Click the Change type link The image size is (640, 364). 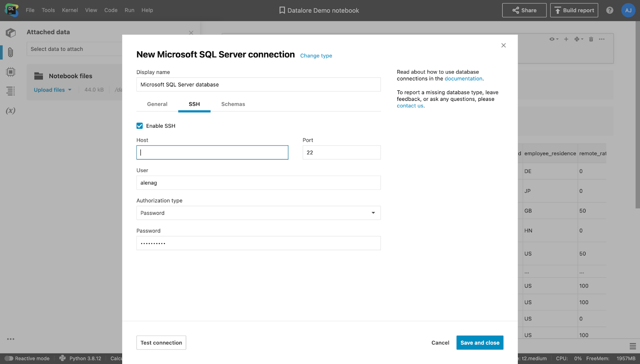(316, 56)
